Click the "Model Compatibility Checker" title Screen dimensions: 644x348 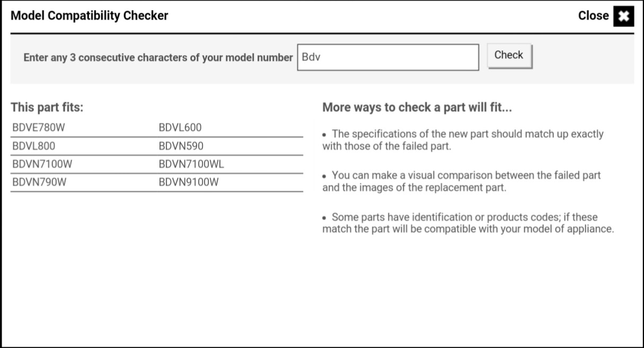(x=90, y=16)
